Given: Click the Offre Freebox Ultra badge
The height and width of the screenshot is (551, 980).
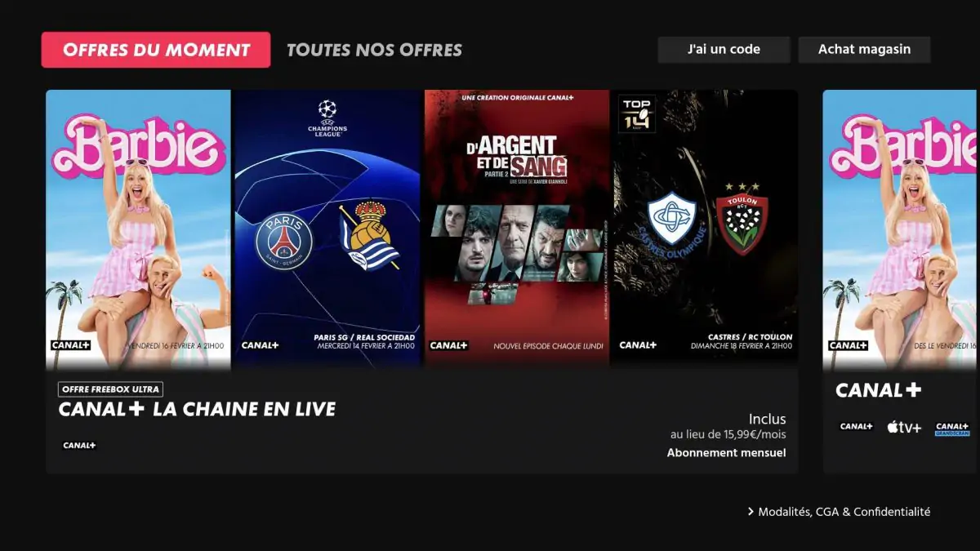Looking at the screenshot, I should tap(110, 389).
